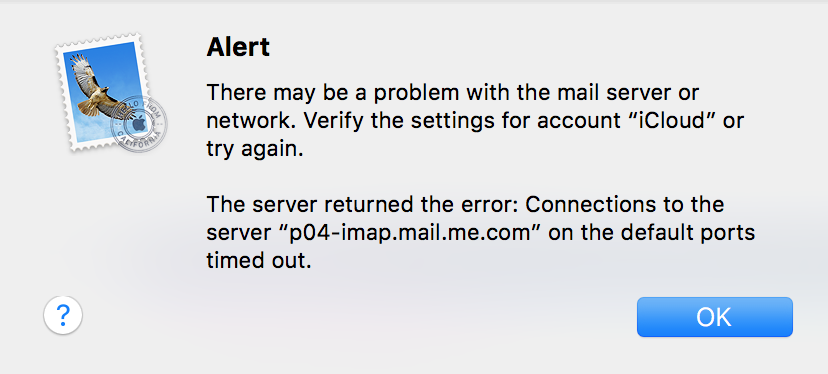Viewport: 828px width, 374px height.
Task: Click the Mail stamp app icon
Action: [110, 93]
